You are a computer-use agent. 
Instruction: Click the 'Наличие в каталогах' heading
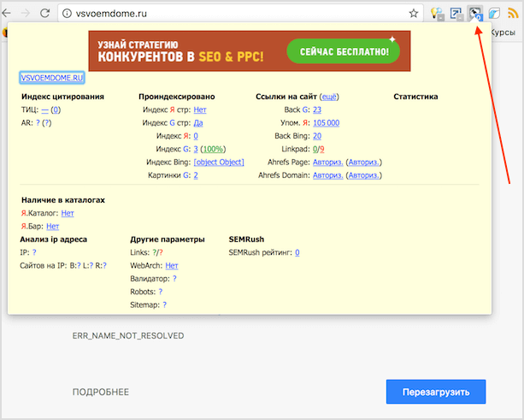tap(62, 200)
